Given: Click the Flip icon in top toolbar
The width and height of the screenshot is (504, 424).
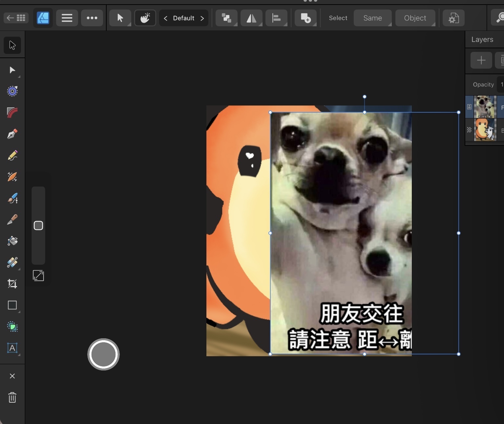Looking at the screenshot, I should tap(251, 18).
